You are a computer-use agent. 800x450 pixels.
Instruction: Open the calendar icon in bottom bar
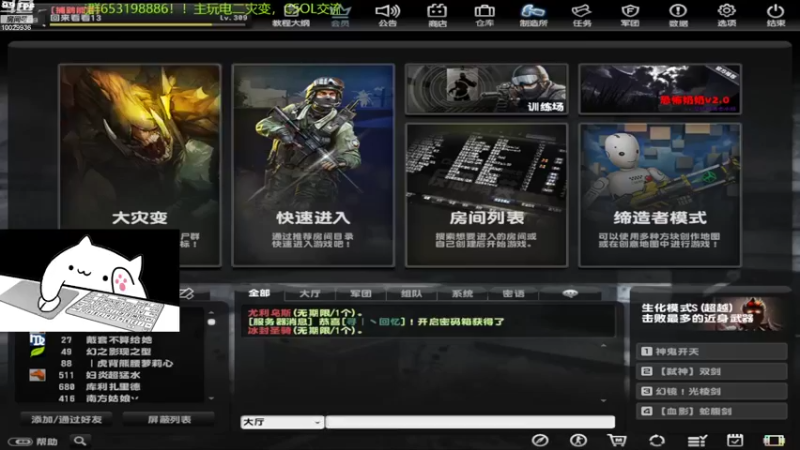(x=735, y=440)
